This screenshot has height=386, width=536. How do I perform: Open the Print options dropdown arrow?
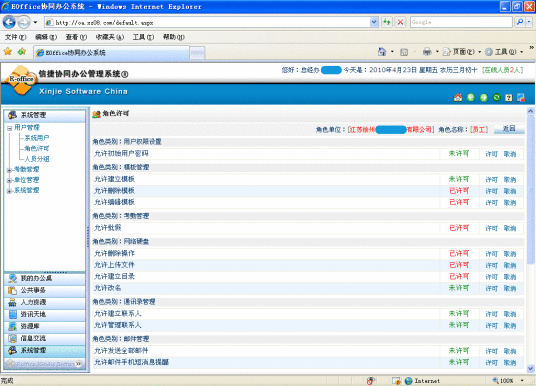point(437,52)
